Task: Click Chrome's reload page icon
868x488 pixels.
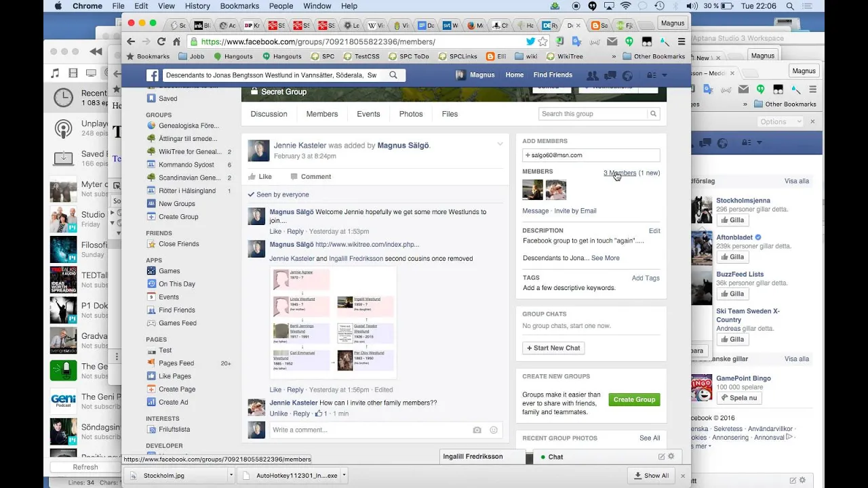Action: point(161,41)
